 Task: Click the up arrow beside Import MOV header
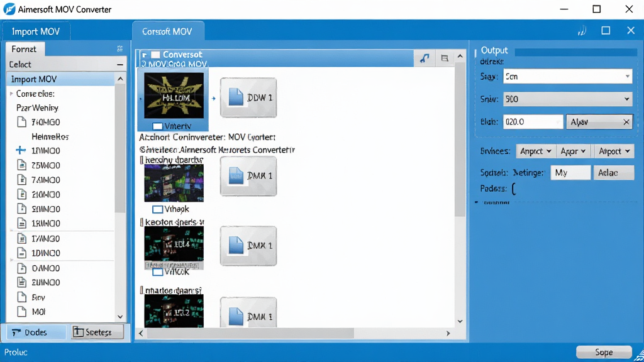(120, 79)
